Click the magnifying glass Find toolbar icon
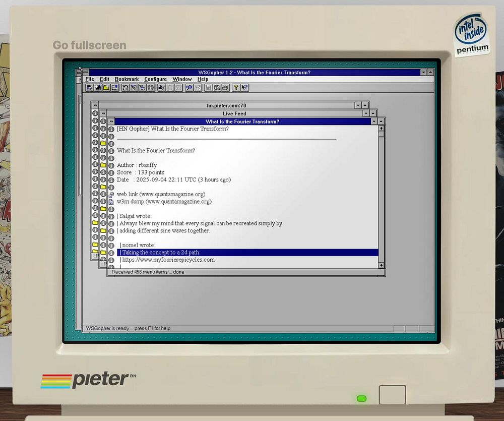This screenshot has width=504, height=421. point(189,88)
